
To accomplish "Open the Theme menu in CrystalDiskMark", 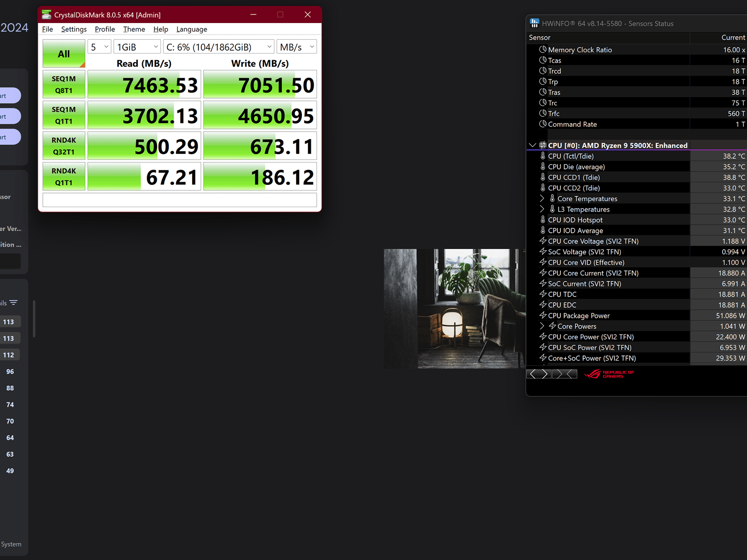I will [x=134, y=29].
